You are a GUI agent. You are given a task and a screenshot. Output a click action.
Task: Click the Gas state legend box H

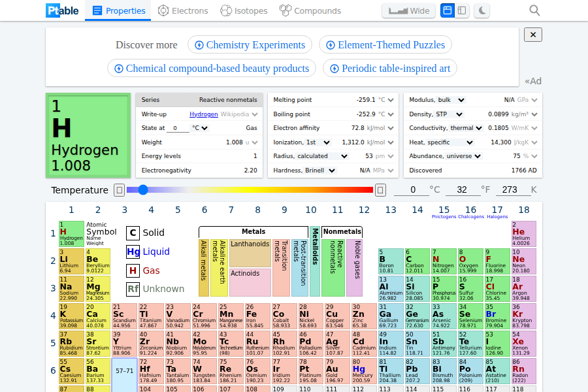point(133,270)
